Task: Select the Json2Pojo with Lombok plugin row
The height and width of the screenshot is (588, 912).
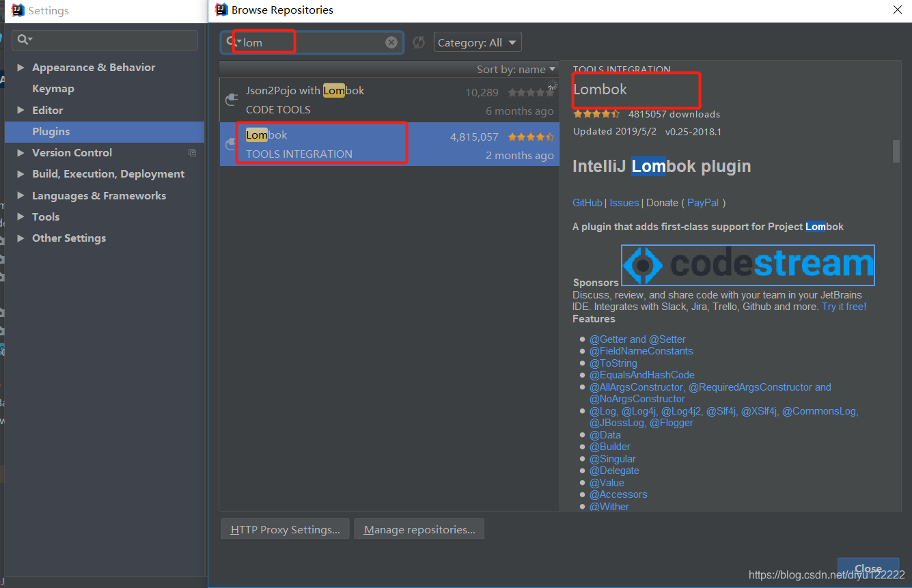Action: [389, 100]
